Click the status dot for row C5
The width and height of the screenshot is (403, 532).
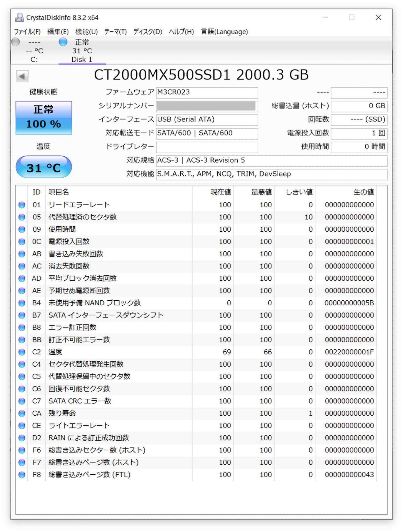[x=22, y=376]
